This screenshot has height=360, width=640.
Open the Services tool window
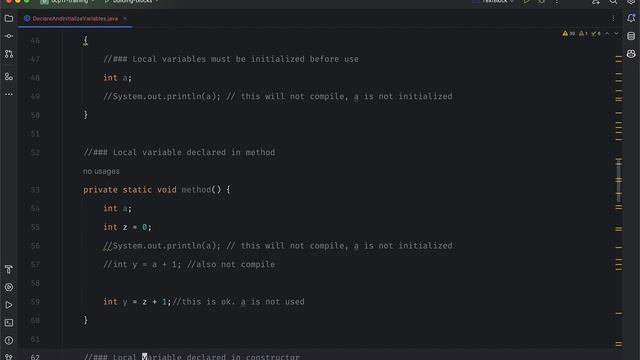pyautogui.click(x=9, y=287)
